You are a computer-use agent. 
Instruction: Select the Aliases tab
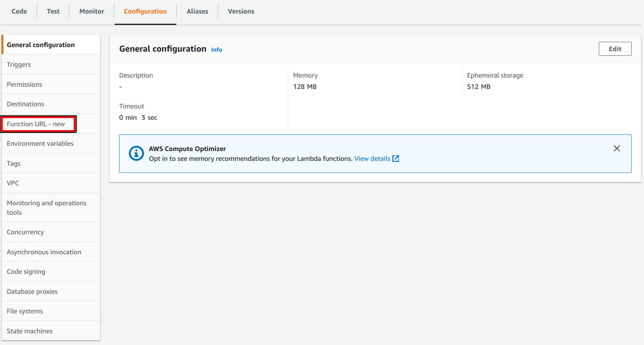(197, 11)
